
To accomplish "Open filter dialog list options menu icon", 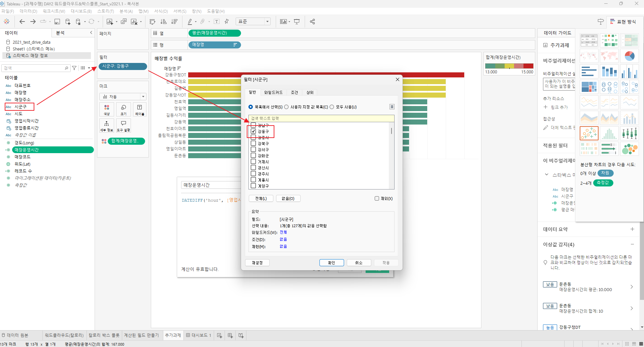I will (x=392, y=107).
